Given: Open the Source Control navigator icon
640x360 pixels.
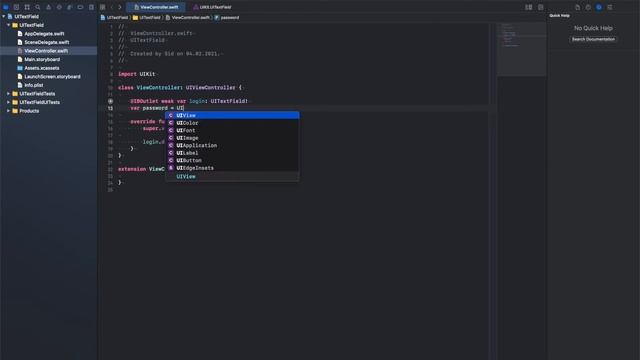Looking at the screenshot, I should (x=16, y=7).
